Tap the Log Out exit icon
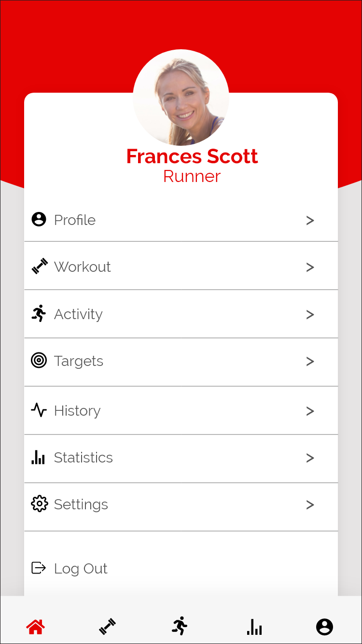Screen dimensions: 362x644 point(39,568)
